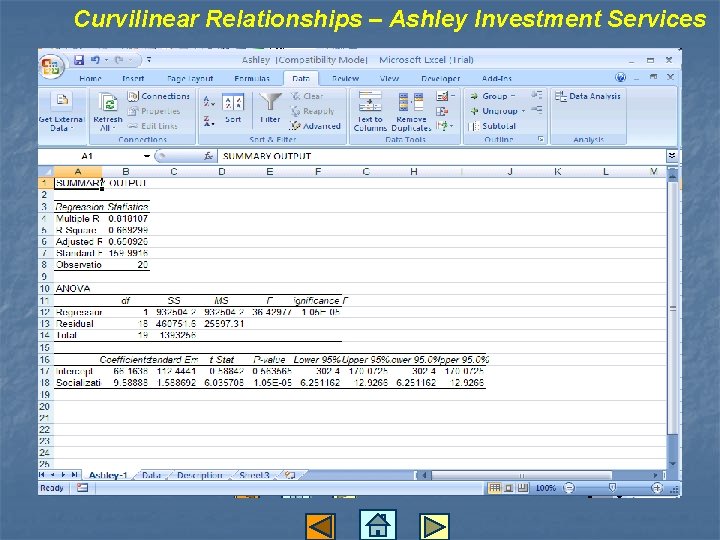Select Normal view icon in status bar
This screenshot has width=720, height=540.
point(494,488)
